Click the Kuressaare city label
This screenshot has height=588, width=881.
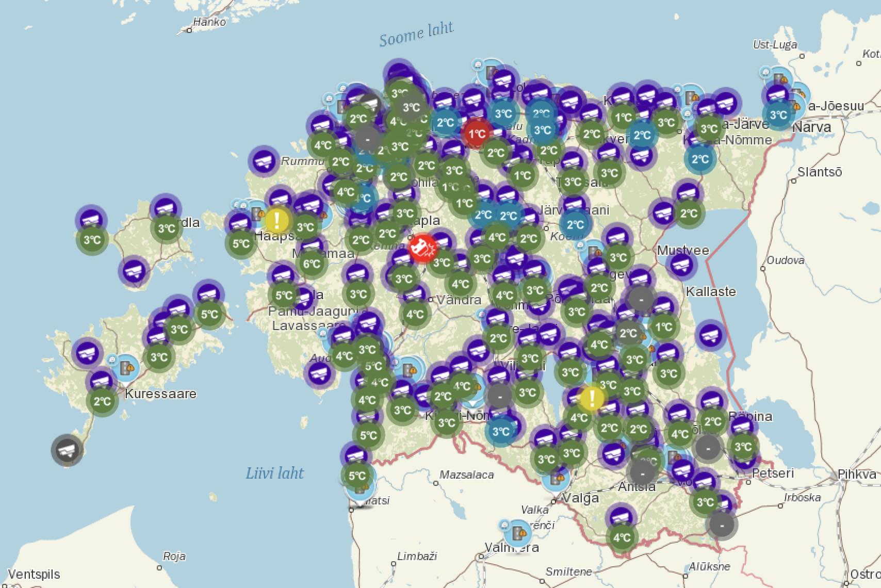(x=160, y=394)
